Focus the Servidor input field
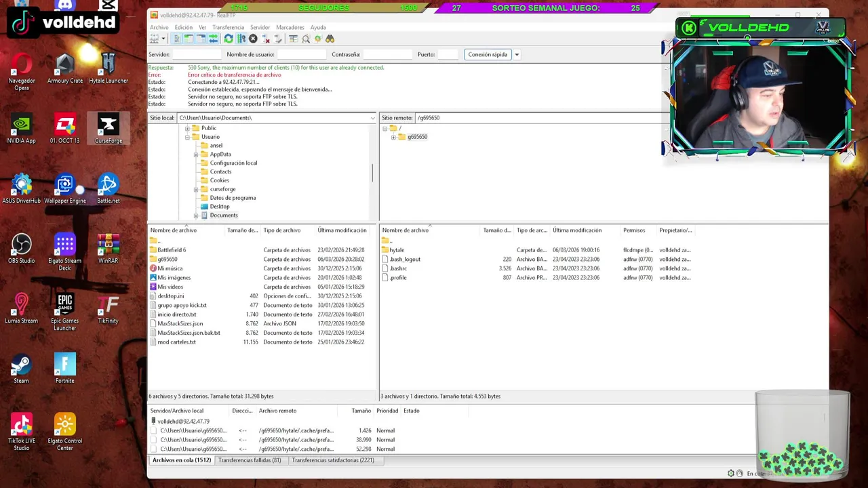868x488 pixels. click(x=197, y=54)
